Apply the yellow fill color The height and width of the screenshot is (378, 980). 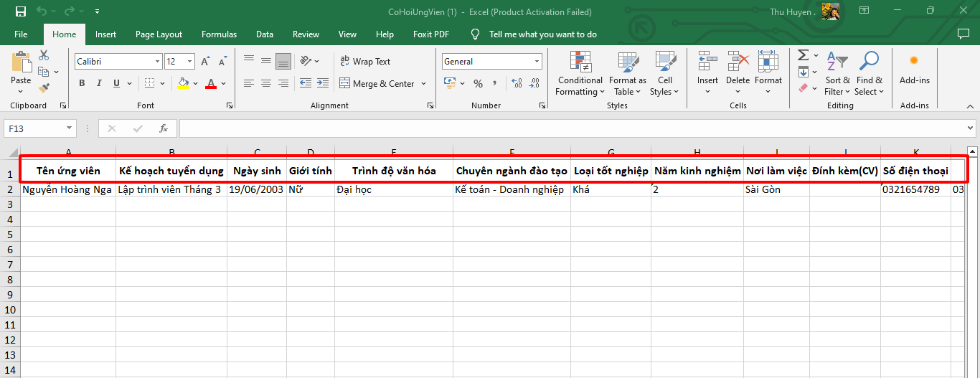183,83
